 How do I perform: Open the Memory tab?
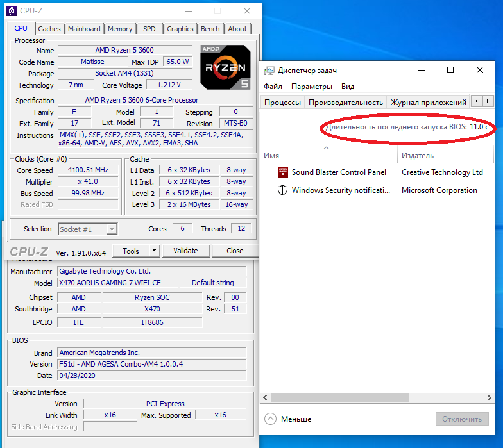(120, 29)
